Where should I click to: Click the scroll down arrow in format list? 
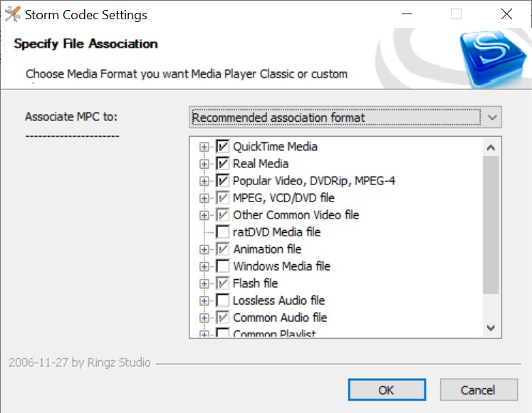click(491, 328)
